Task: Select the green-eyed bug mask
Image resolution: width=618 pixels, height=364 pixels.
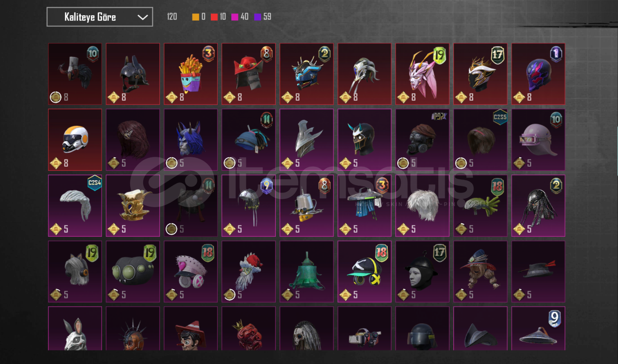Action: click(x=133, y=272)
